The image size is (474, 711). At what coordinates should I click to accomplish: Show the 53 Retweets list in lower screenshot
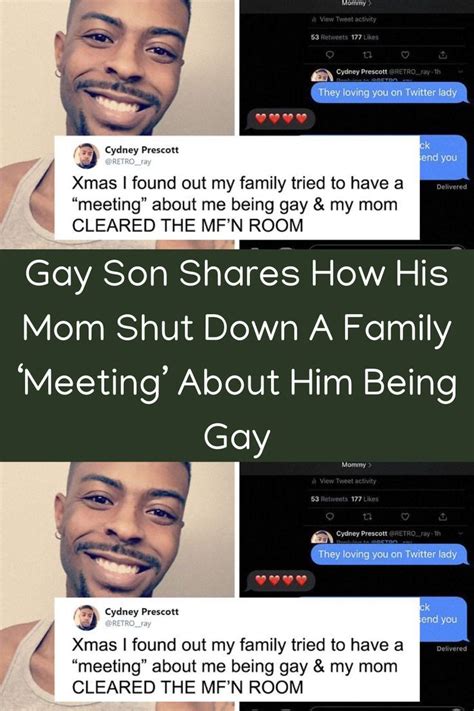click(x=329, y=499)
